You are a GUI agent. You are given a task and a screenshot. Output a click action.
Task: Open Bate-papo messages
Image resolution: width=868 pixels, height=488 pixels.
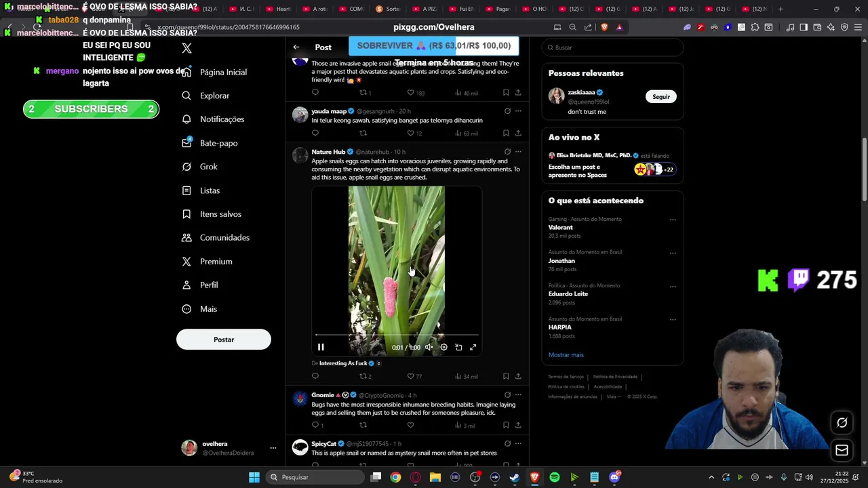pyautogui.click(x=210, y=143)
